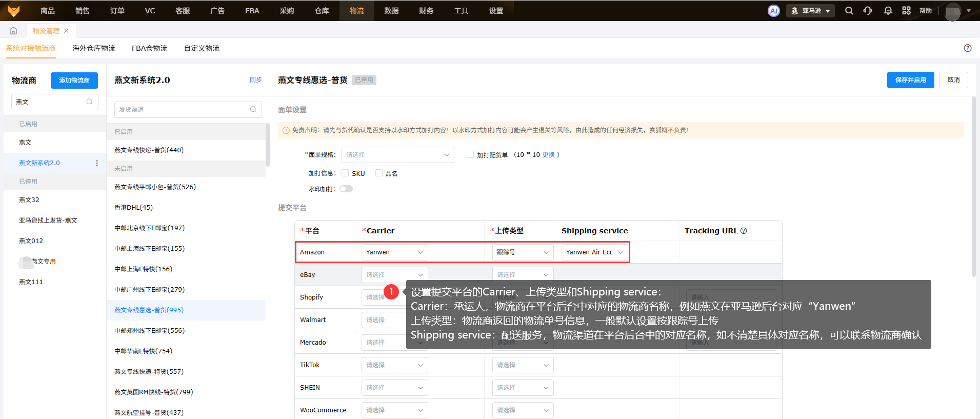Open the 仓库 menu in top navigation
This screenshot has width=980, height=419.
coord(322,11)
